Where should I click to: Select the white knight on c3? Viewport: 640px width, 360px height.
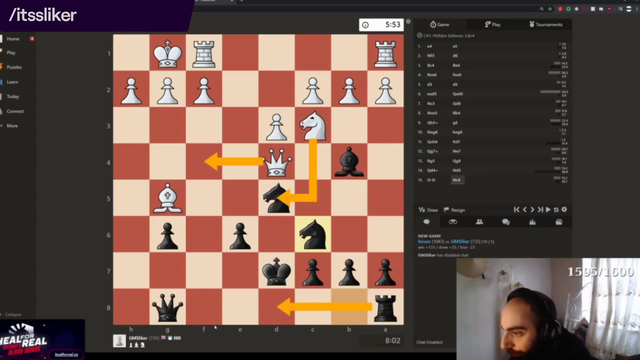[x=313, y=126]
